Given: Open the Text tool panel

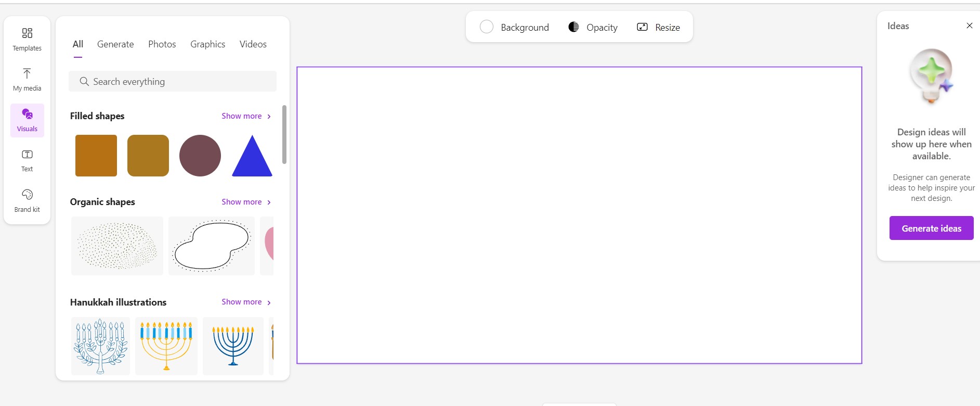Looking at the screenshot, I should click(x=27, y=160).
